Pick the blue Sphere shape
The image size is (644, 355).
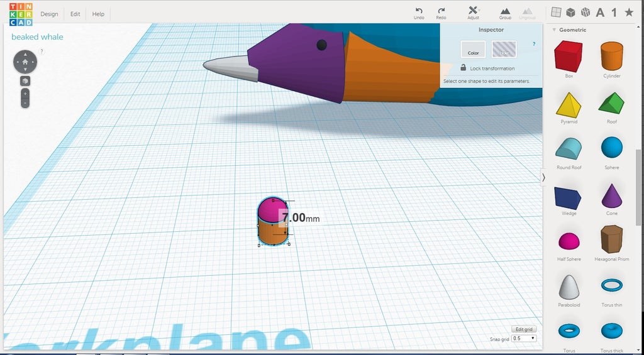pos(612,147)
